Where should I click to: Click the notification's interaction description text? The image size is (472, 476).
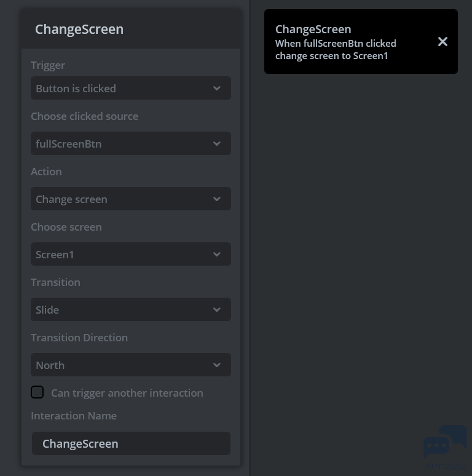tap(336, 50)
